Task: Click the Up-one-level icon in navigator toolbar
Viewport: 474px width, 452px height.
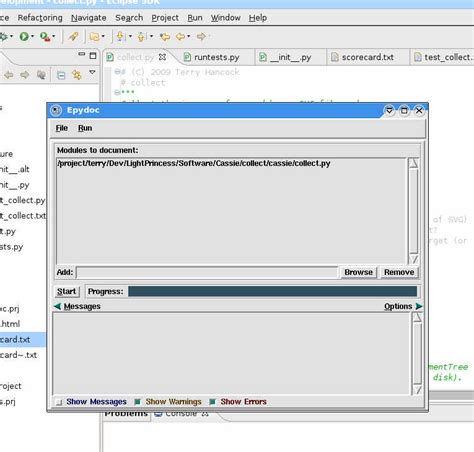Action: pyautogui.click(x=41, y=75)
